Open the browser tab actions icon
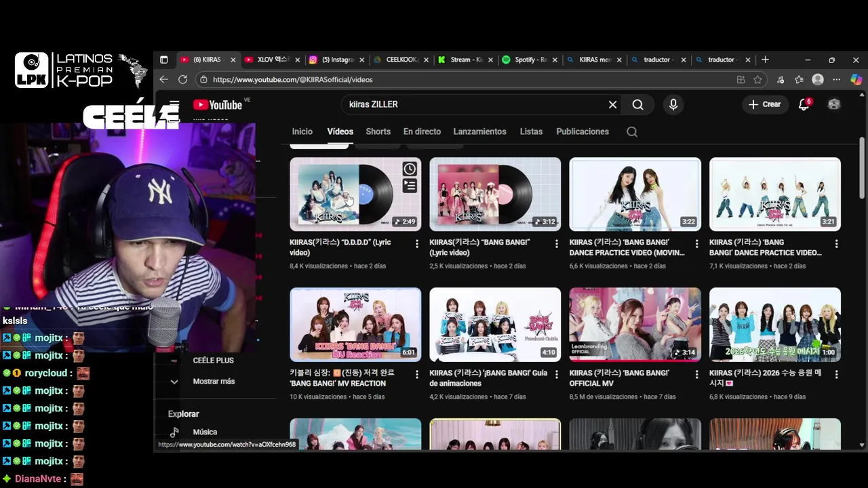This screenshot has width=868, height=488. (x=163, y=60)
